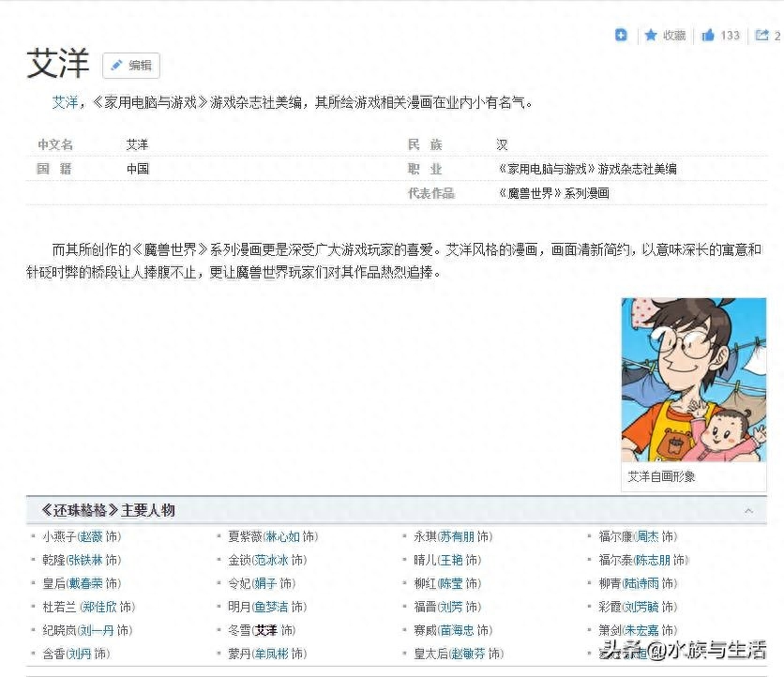Image resolution: width=784 pixels, height=677 pixels.
Task: Open the 赵敏芬 actor link
Action: 469,654
